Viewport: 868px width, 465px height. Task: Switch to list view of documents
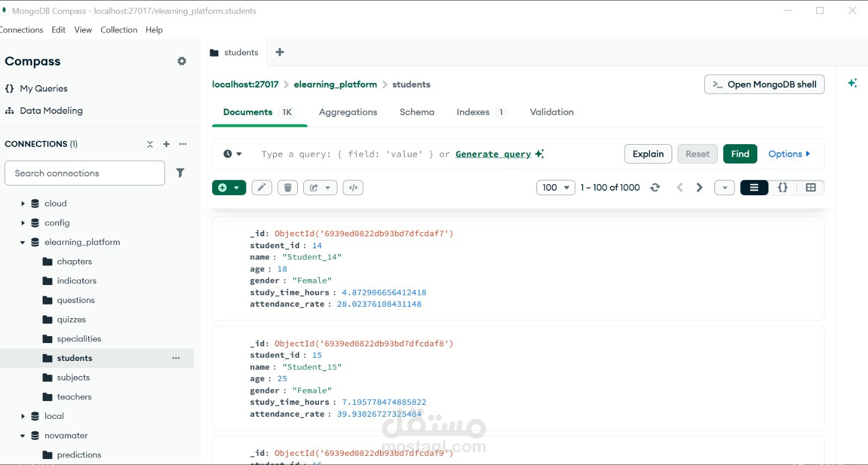click(754, 188)
